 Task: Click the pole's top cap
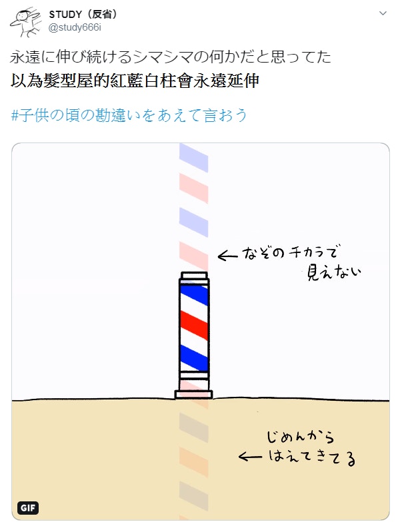pos(194,275)
